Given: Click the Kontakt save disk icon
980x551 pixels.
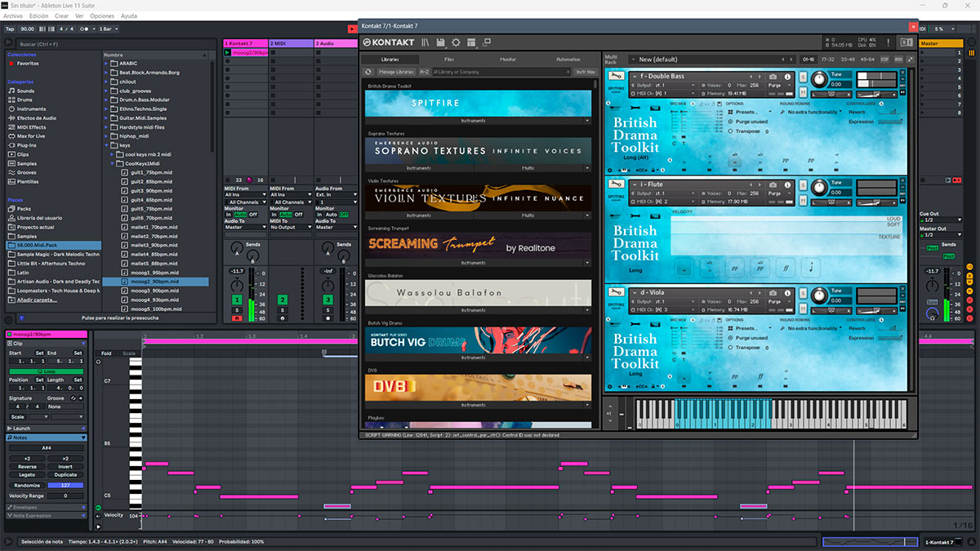Looking at the screenshot, I should click(441, 42).
